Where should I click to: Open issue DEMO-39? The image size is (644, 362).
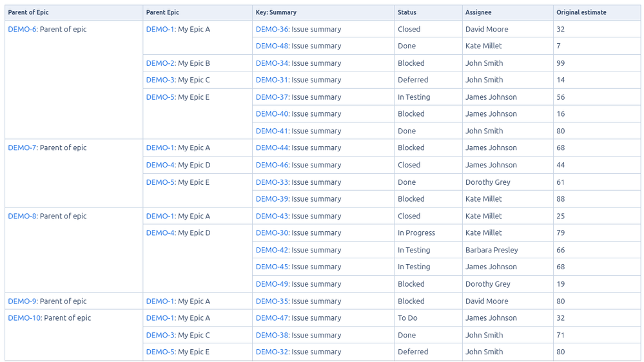[272, 198]
